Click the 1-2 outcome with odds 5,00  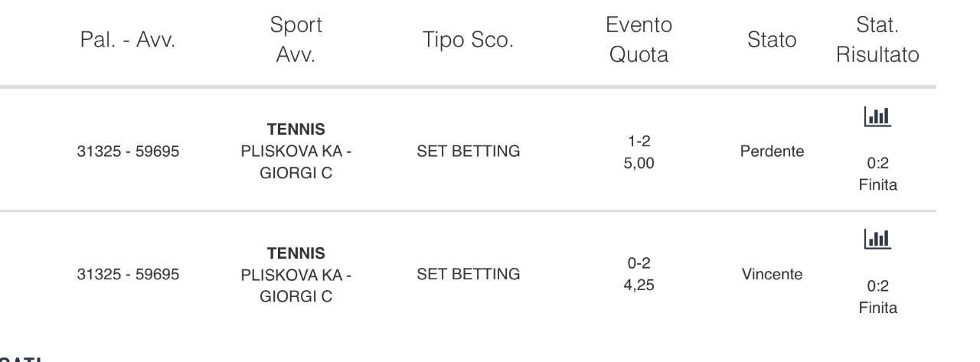coord(639,152)
